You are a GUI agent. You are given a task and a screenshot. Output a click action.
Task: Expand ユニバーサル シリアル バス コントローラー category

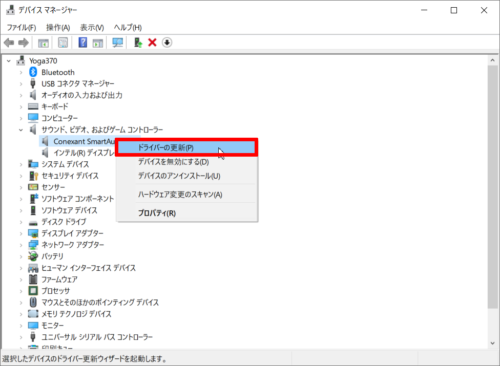(21, 337)
